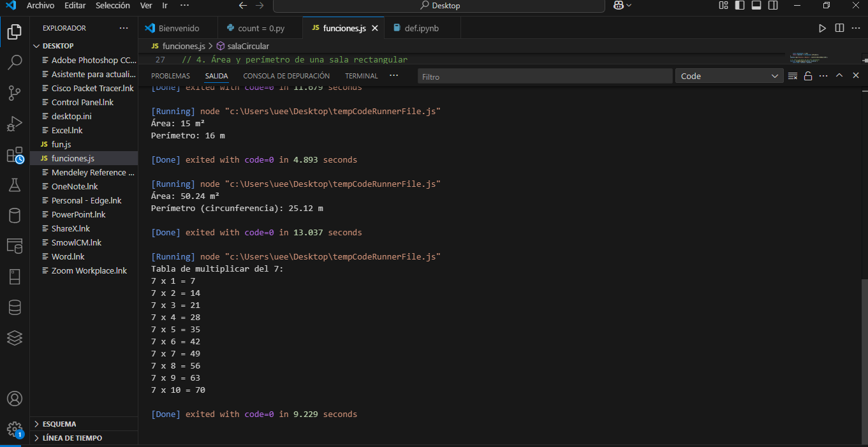Viewport: 868px width, 447px height.
Task: Switch to the count = 0.py tab
Action: point(260,28)
